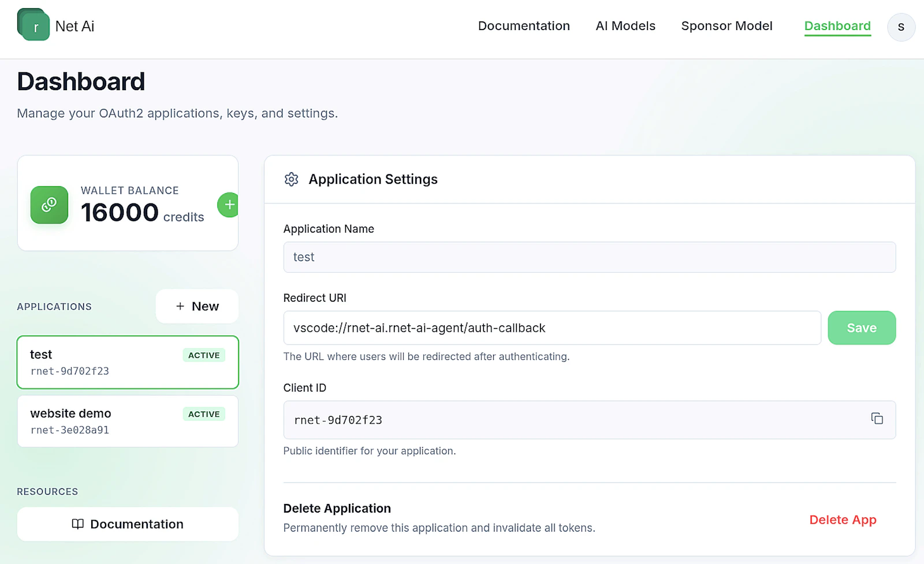Viewport: 924px width, 564px height.
Task: Click the rnet-3e028a91 identifier text
Action: [x=70, y=430]
